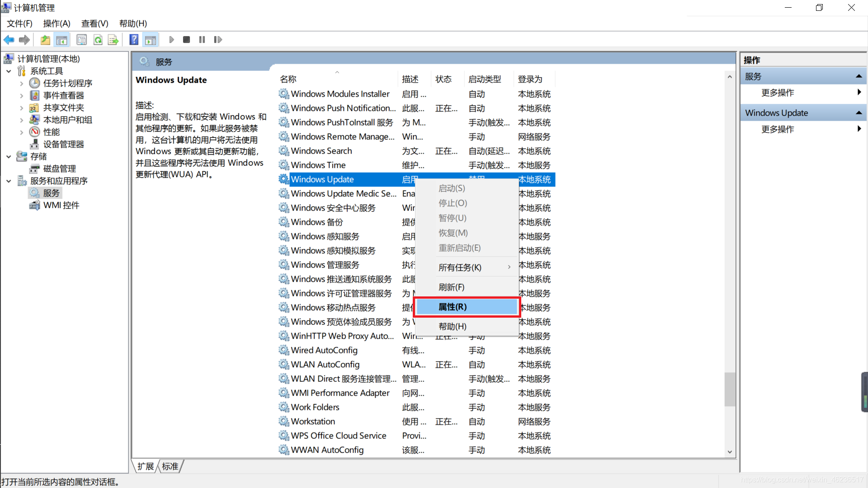Toggle the console tree pane icon
This screenshot has width=868, height=488.
[x=61, y=40]
